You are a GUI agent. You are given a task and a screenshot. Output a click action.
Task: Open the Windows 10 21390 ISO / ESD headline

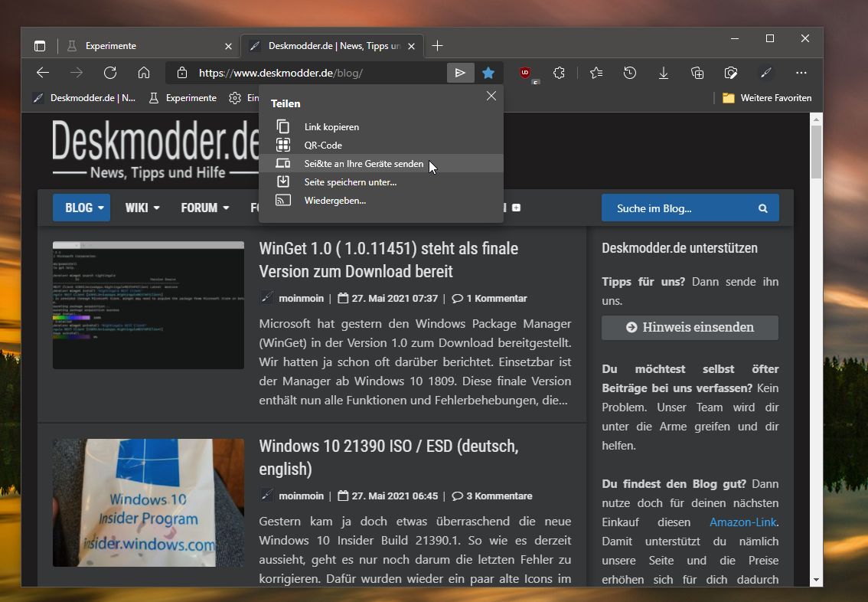pyautogui.click(x=389, y=457)
